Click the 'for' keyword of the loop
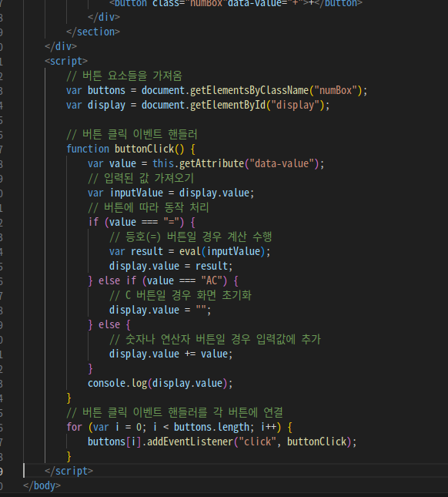 coord(75,427)
